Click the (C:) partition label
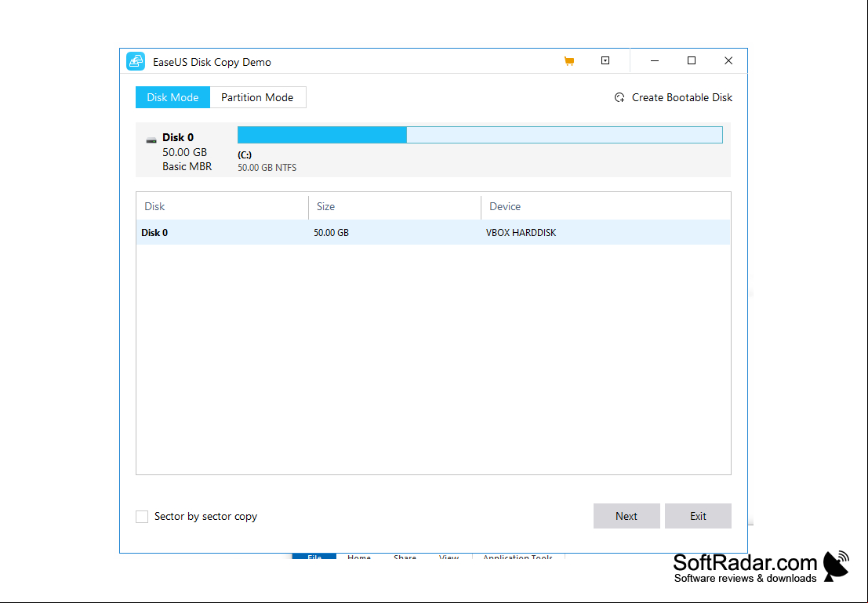Screen dimensions: 868x603 [x=245, y=155]
